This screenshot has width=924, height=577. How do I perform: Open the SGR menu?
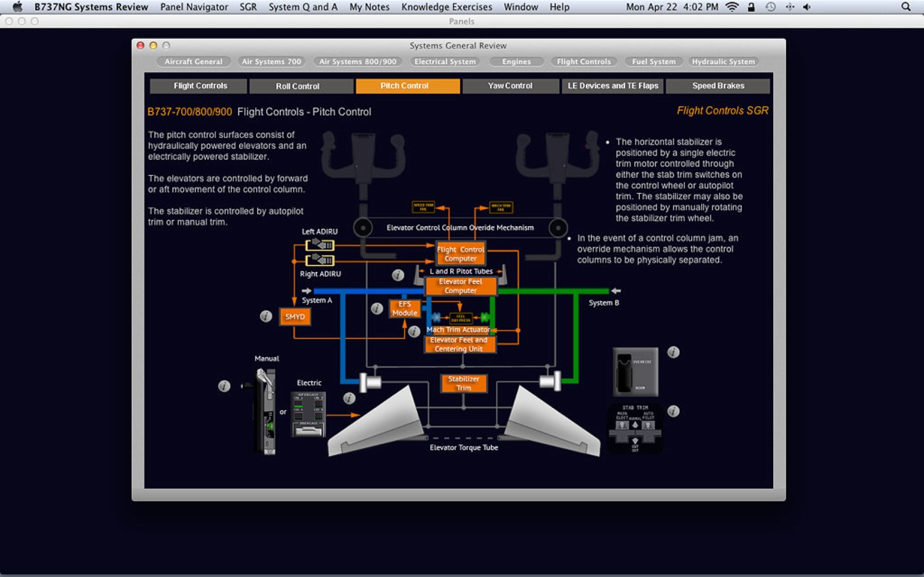pos(248,7)
